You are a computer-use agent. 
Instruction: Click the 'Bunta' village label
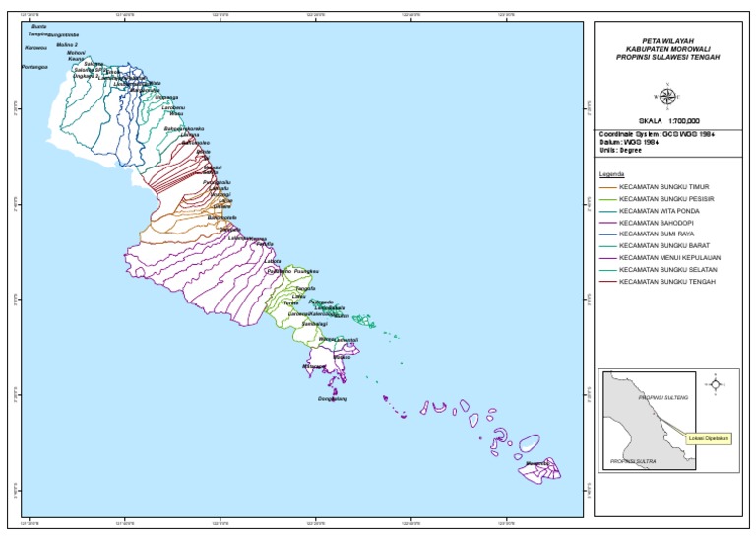tap(39, 26)
